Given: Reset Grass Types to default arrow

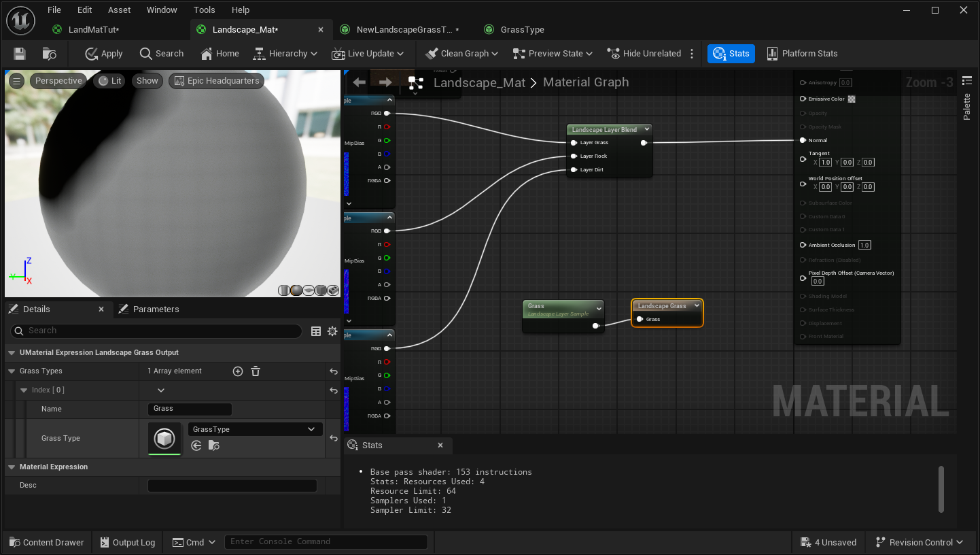Looking at the screenshot, I should [334, 371].
